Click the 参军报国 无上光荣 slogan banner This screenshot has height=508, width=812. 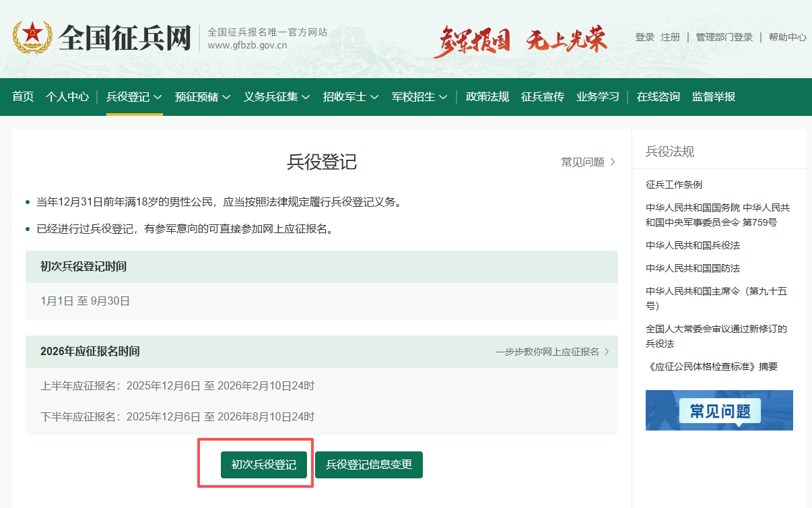pos(520,40)
